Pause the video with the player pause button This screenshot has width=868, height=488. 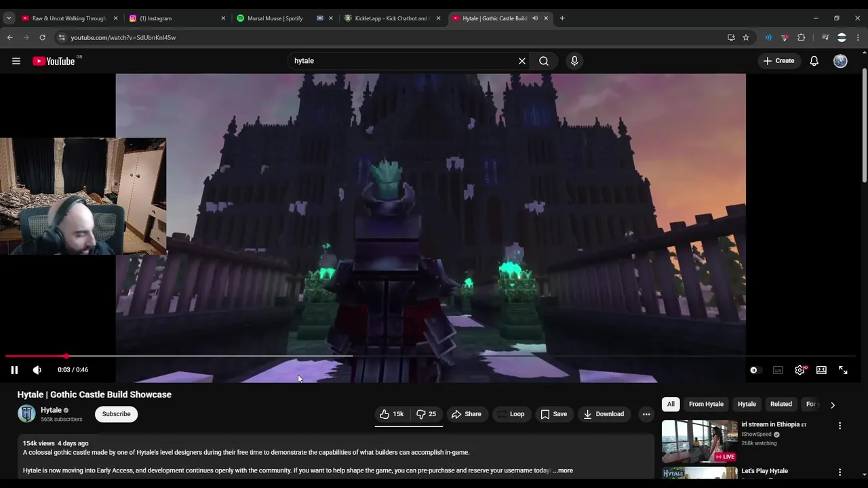coord(14,370)
